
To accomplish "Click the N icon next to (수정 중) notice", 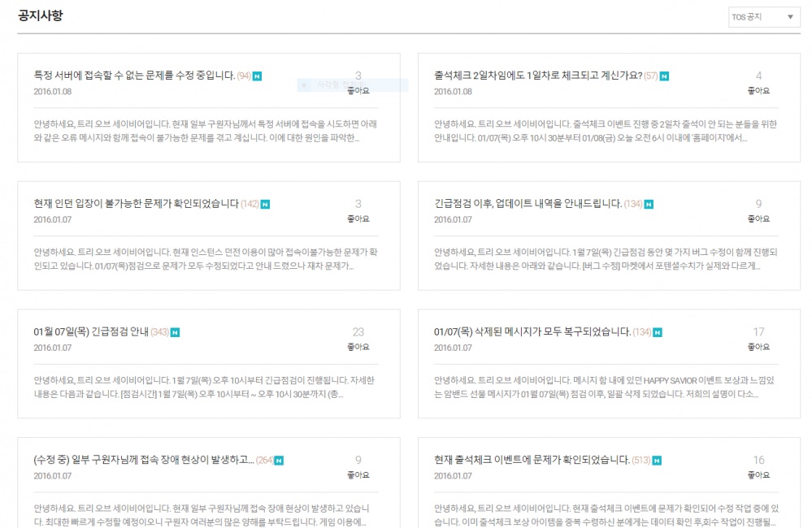I will 280,461.
